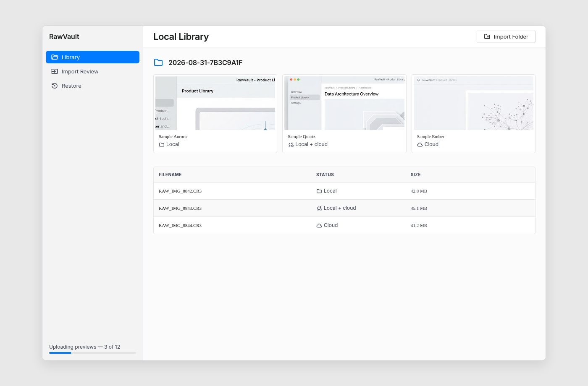Select the folder name 2026-08-31-7B3C9A1F

click(x=205, y=63)
